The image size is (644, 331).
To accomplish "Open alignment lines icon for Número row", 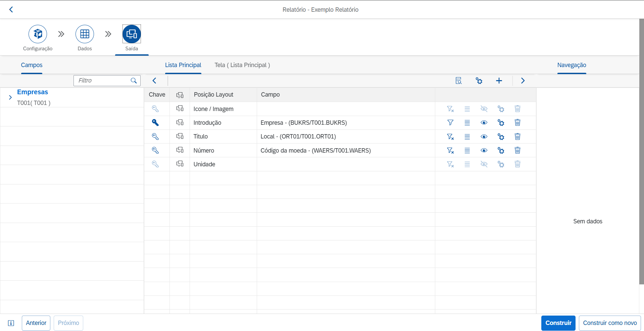I will [467, 151].
